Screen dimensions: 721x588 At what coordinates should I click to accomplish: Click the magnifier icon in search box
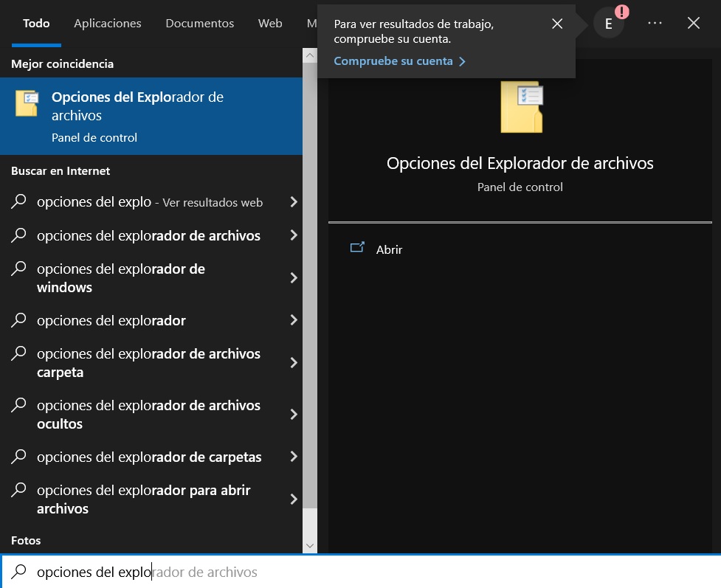19,572
